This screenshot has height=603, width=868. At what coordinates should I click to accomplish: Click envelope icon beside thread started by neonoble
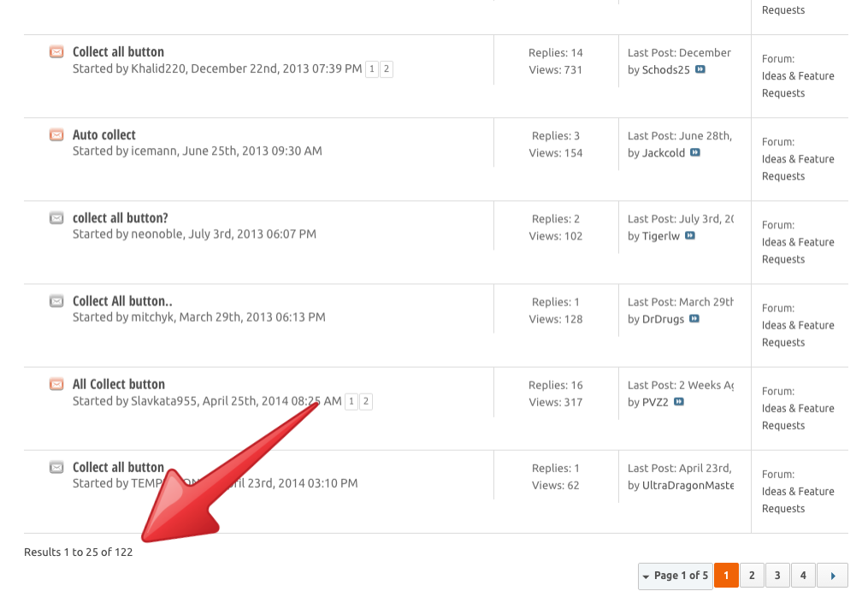tap(56, 218)
